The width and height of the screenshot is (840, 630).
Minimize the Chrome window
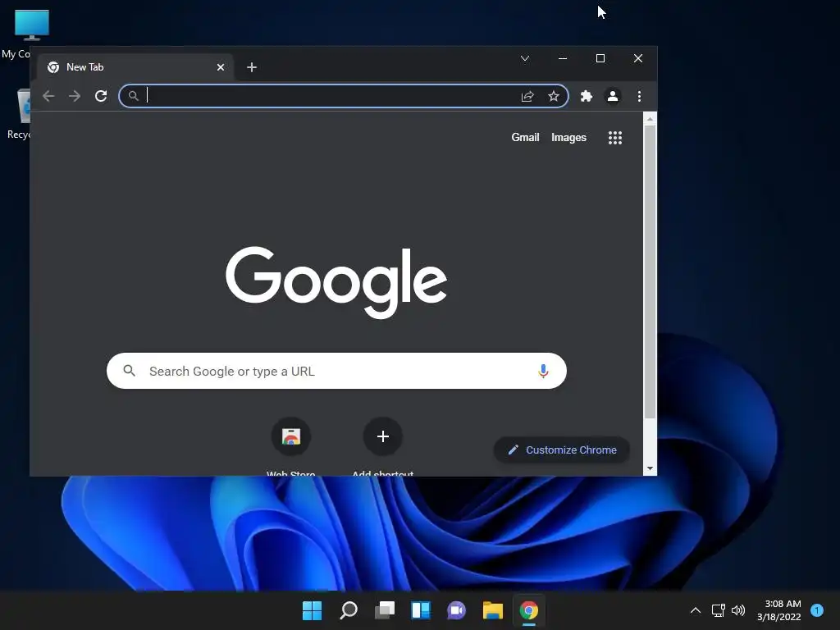point(563,58)
